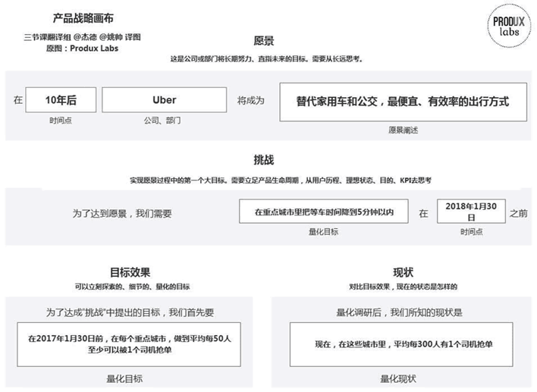Click the '现状' section heading
This screenshot has height=392, width=537.
click(x=403, y=272)
